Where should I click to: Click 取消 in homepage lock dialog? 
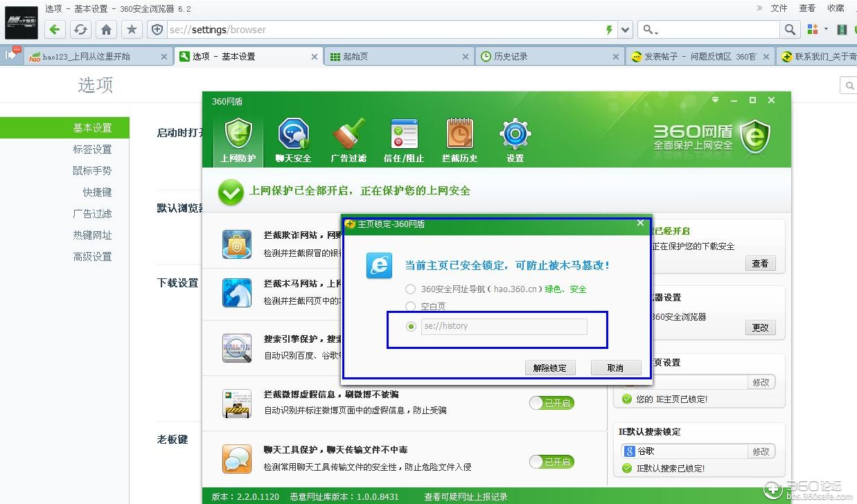click(x=615, y=368)
